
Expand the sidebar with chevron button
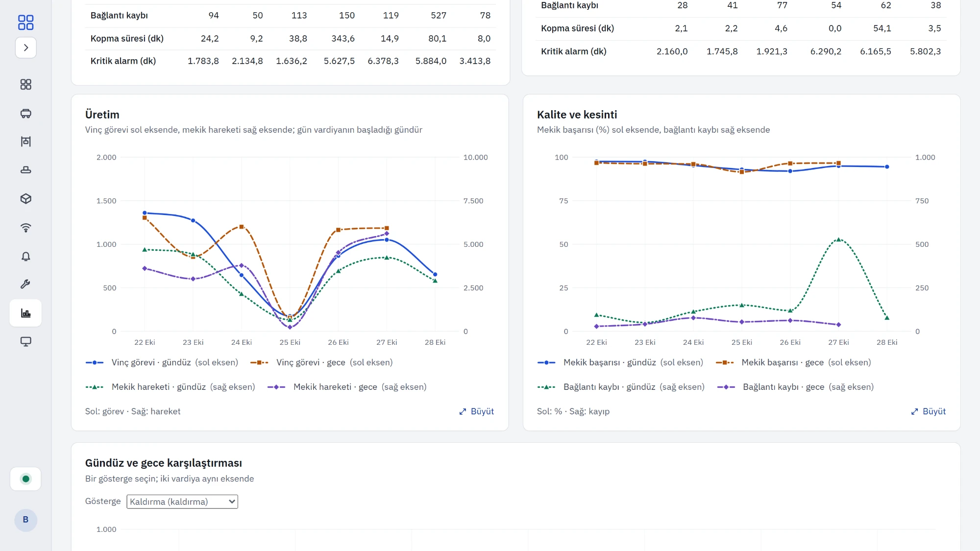coord(25,48)
